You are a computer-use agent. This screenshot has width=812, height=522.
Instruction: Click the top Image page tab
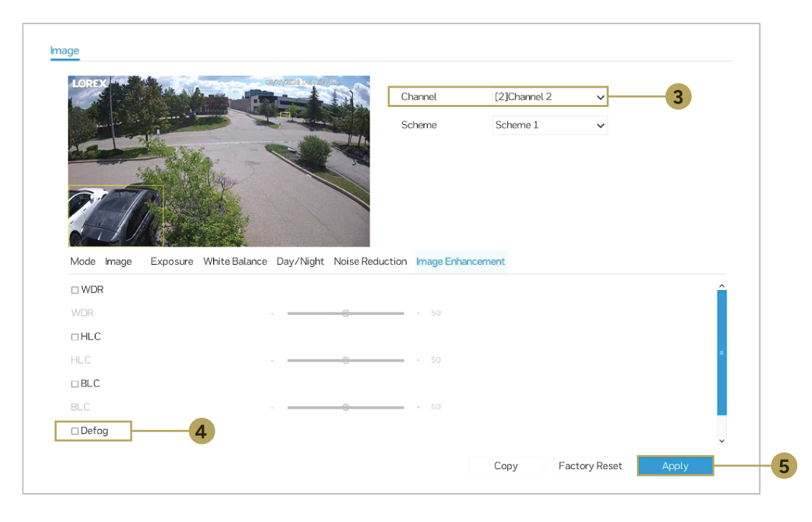pos(65,51)
